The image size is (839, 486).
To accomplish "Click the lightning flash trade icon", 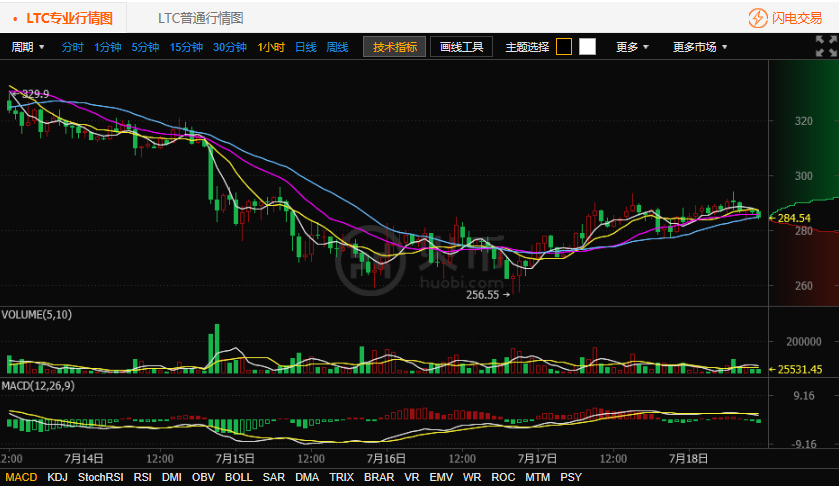I will (x=759, y=18).
